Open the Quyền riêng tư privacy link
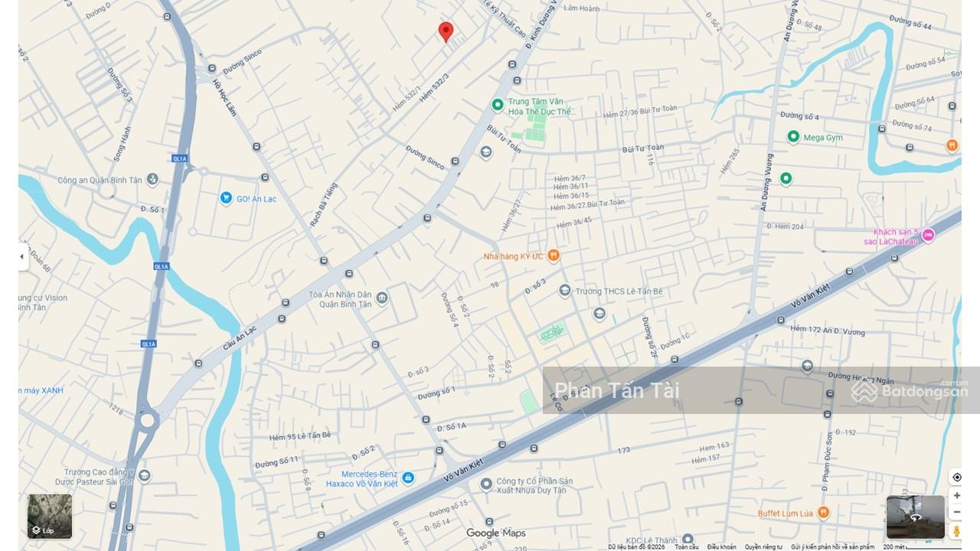Screen dimensions: 980x551 [x=763, y=547]
